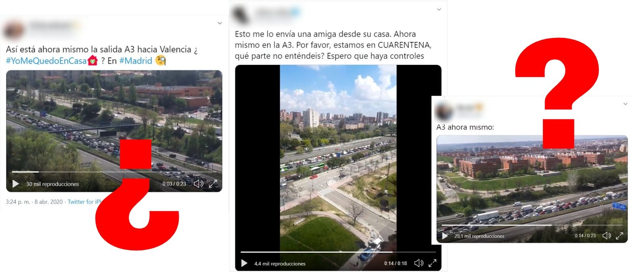Play the A3 salida Valencia video
644x272 pixels.
16,184
